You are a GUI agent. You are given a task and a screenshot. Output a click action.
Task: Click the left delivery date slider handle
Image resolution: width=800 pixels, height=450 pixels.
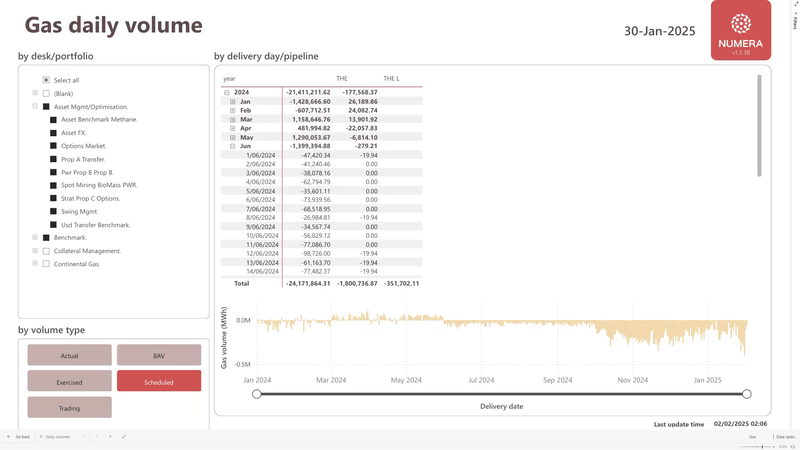pos(257,394)
